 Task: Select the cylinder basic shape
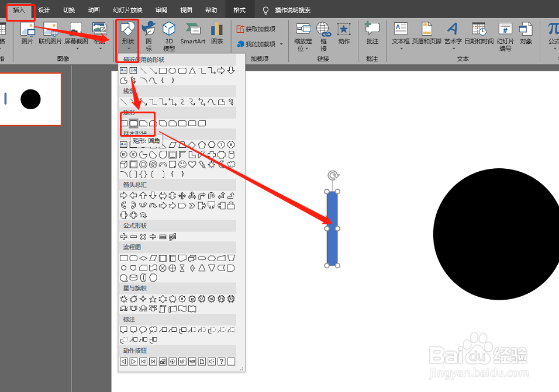pyautogui.click(x=232, y=154)
